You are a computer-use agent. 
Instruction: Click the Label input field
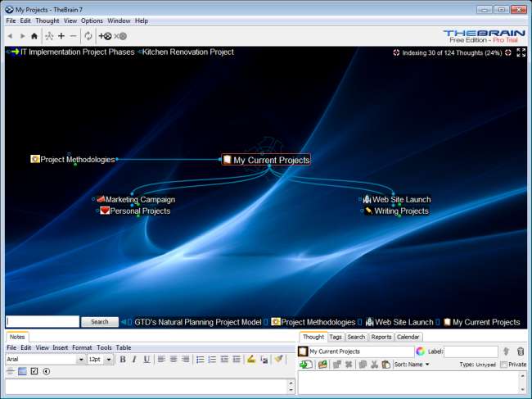pyautogui.click(x=471, y=351)
